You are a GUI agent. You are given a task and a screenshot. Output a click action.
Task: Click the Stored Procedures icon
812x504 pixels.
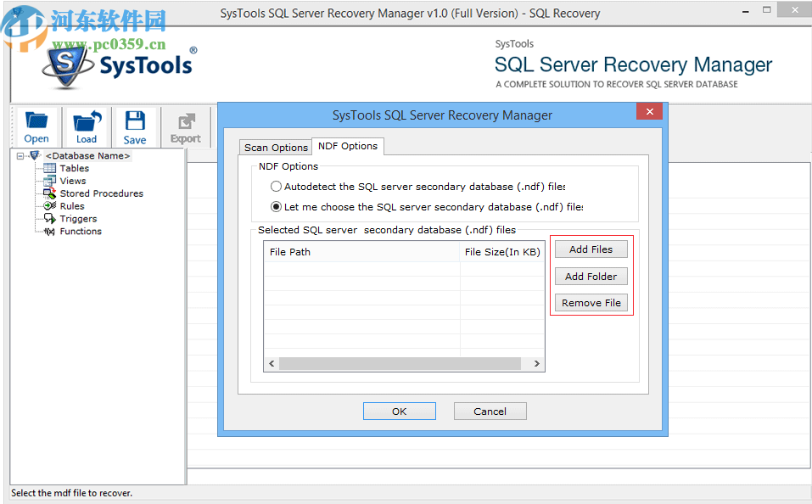click(49, 193)
